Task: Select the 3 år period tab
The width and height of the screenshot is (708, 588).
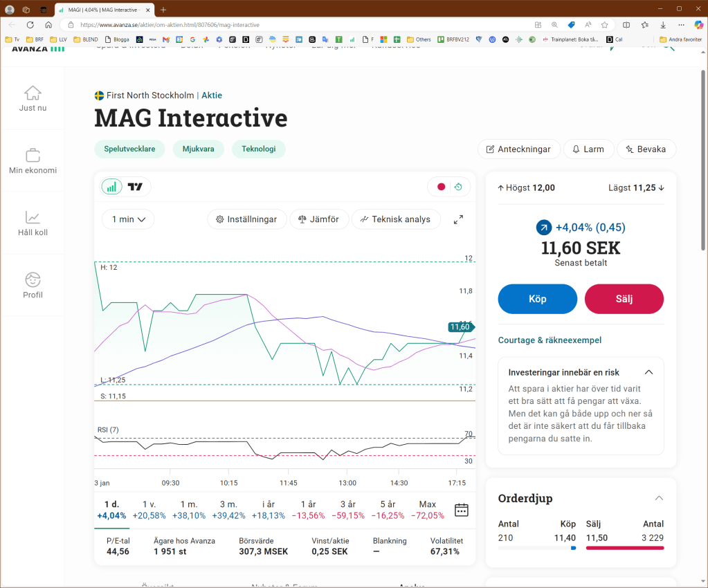Action: click(348, 510)
